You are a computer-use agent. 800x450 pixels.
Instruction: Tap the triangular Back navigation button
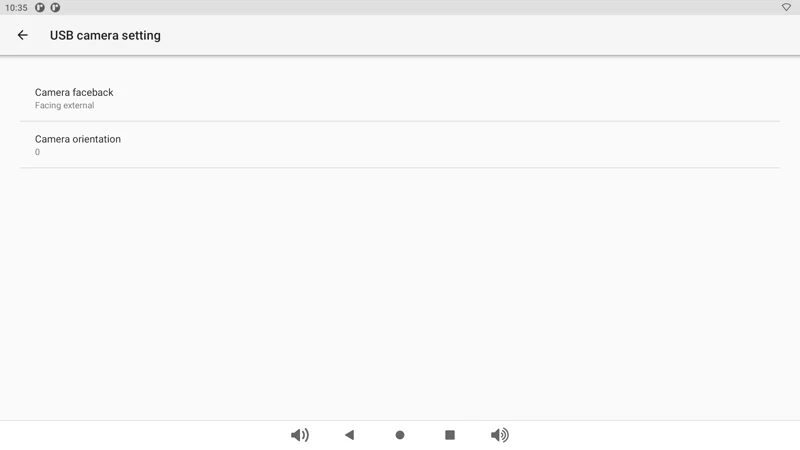click(x=349, y=435)
